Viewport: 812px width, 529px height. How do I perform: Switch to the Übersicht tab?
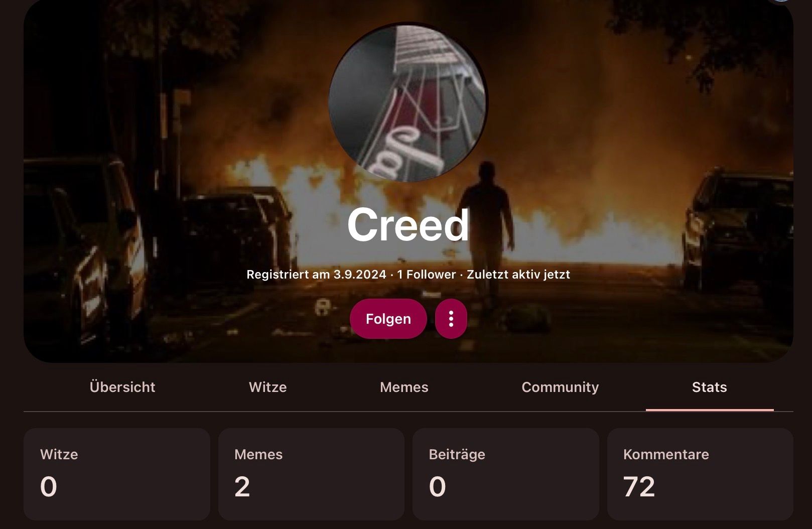122,387
